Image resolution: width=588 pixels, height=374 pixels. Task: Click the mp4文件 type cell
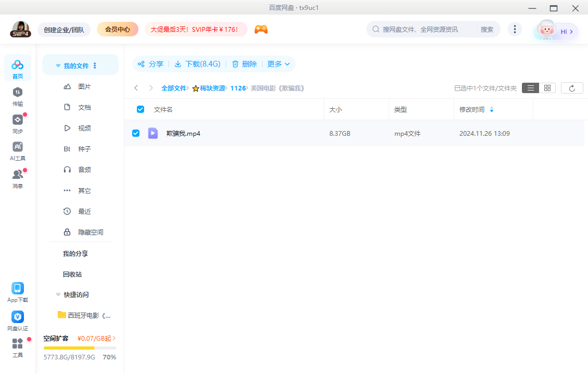coord(407,133)
